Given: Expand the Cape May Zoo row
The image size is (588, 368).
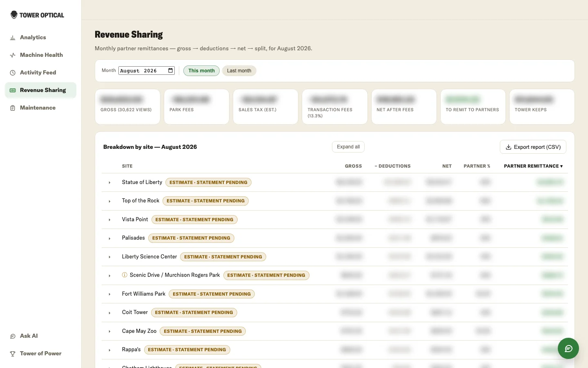Looking at the screenshot, I should point(109,332).
